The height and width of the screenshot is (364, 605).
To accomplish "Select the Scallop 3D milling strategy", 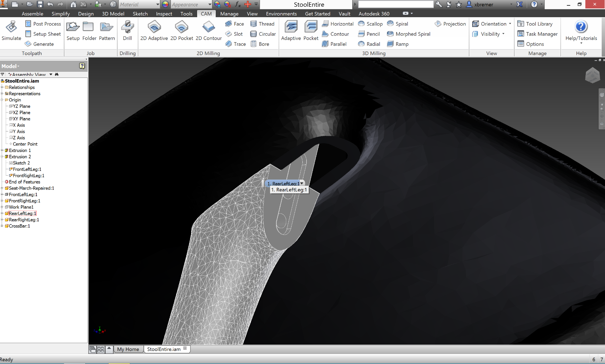I will click(x=370, y=24).
